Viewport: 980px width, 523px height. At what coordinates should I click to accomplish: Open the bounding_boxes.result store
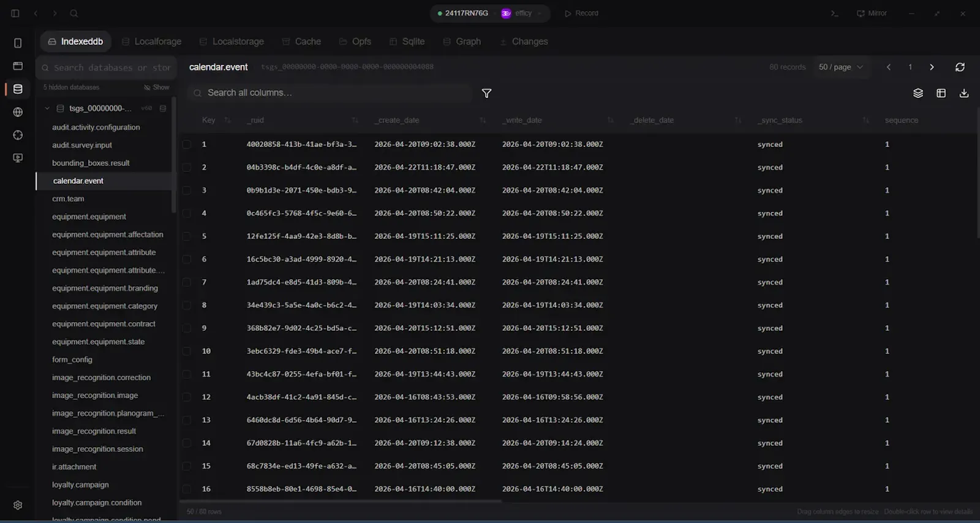tap(104, 164)
